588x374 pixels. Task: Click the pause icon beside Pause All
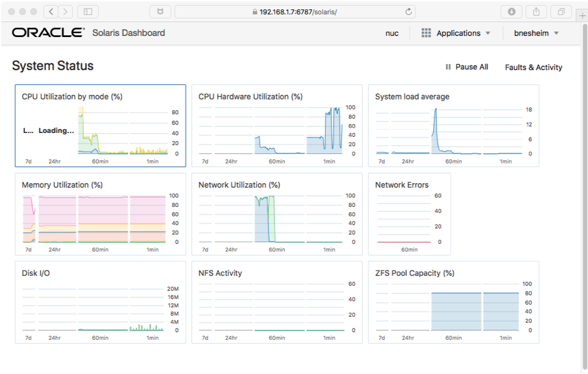pyautogui.click(x=447, y=67)
